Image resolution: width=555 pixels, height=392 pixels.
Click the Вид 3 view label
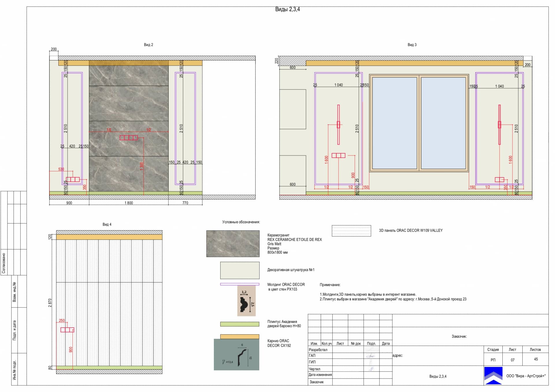pos(412,45)
